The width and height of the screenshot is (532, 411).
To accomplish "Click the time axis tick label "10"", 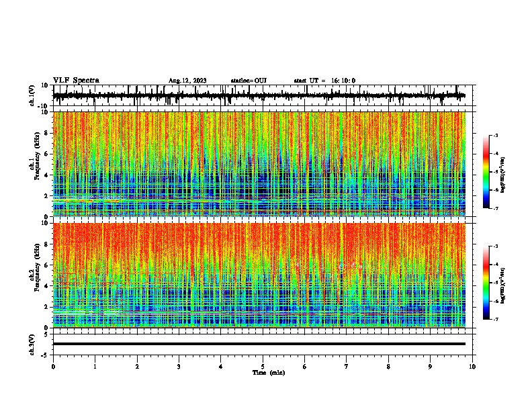I will click(472, 367).
